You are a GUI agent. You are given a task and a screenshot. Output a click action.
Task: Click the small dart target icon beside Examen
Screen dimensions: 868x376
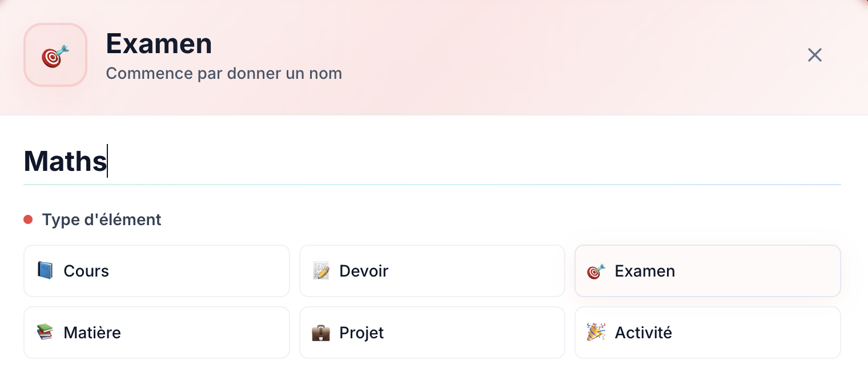596,271
